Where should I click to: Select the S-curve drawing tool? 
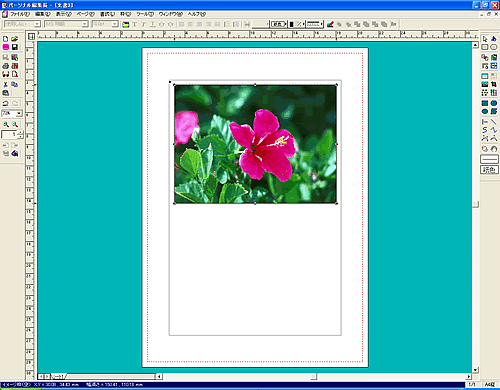[x=485, y=130]
